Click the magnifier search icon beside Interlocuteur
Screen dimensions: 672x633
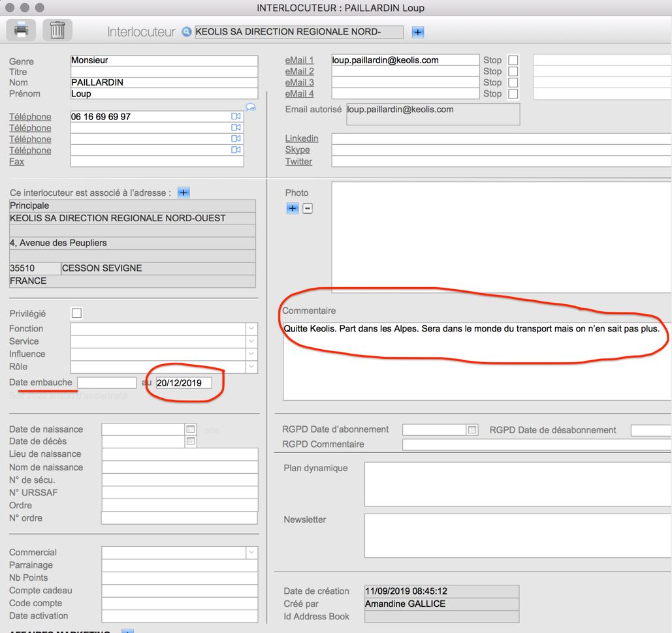(x=187, y=32)
